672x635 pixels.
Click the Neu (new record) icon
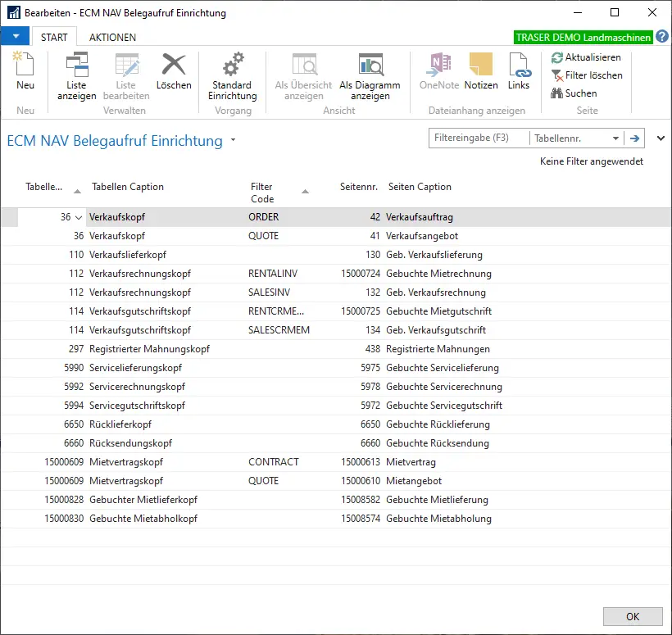25,70
